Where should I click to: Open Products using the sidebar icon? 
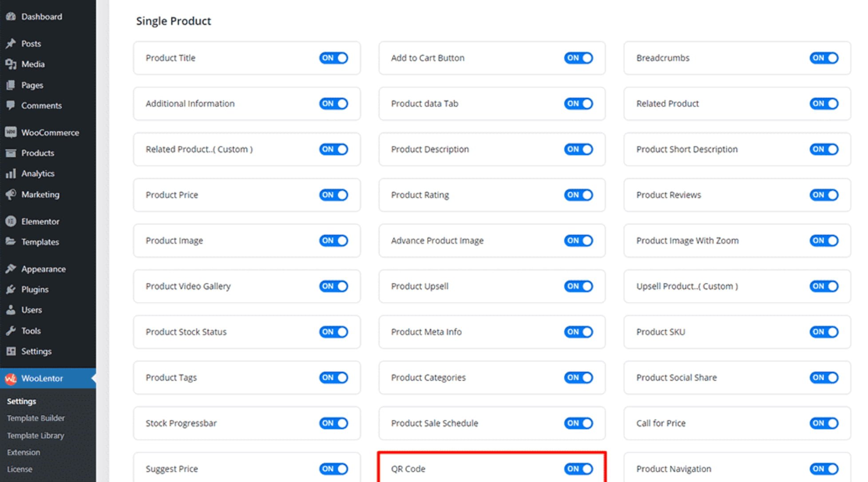point(11,153)
